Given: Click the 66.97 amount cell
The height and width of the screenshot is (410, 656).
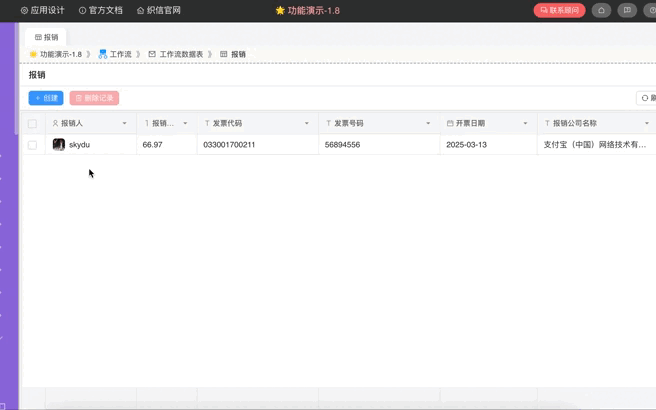Looking at the screenshot, I should [167, 145].
